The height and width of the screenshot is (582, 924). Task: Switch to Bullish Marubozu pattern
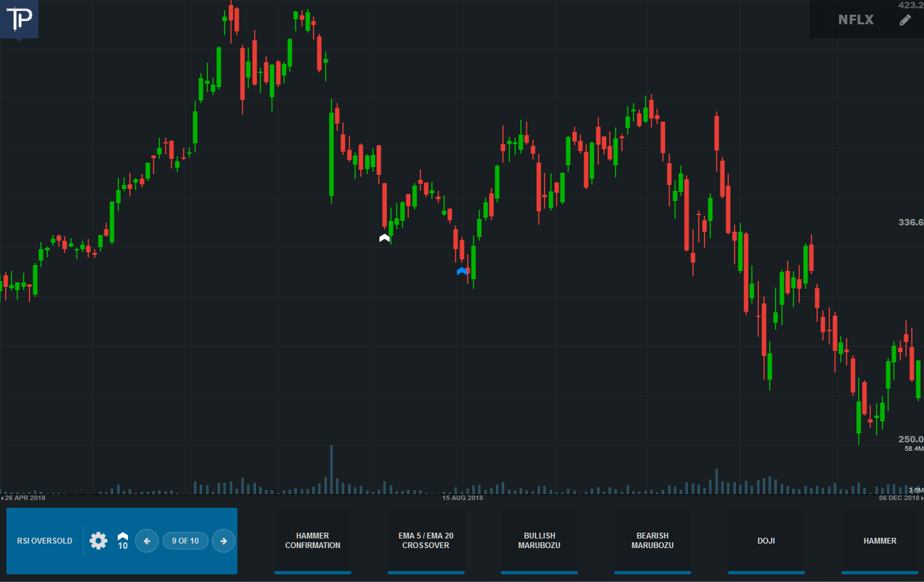coord(539,541)
